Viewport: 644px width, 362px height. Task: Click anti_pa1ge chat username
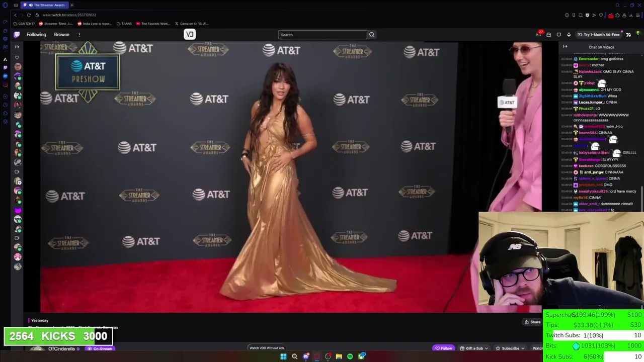[593, 172]
